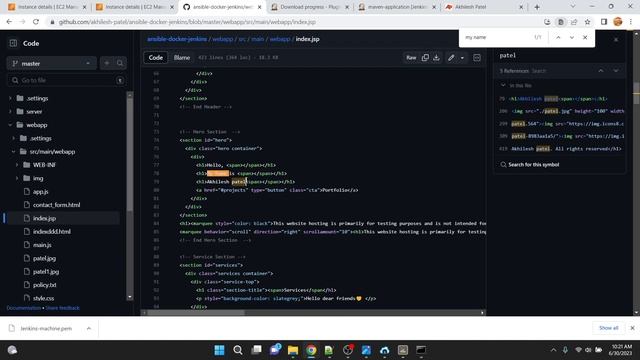Open the Share feedback link

point(62,308)
